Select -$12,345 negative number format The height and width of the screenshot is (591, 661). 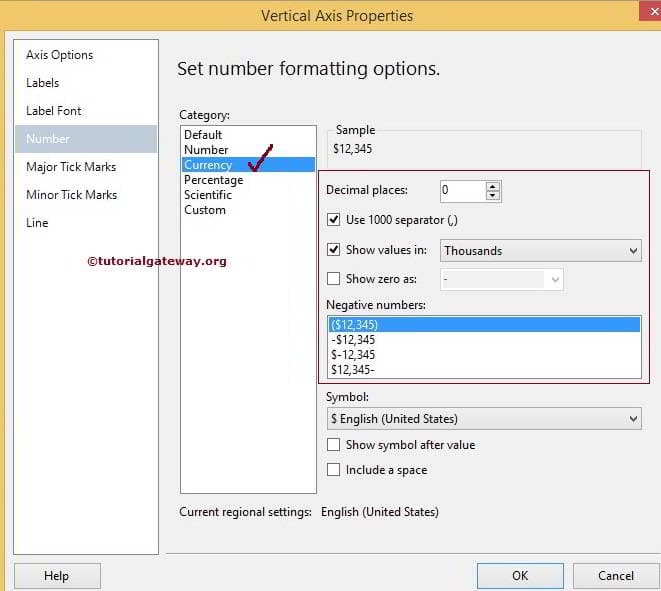pos(484,340)
